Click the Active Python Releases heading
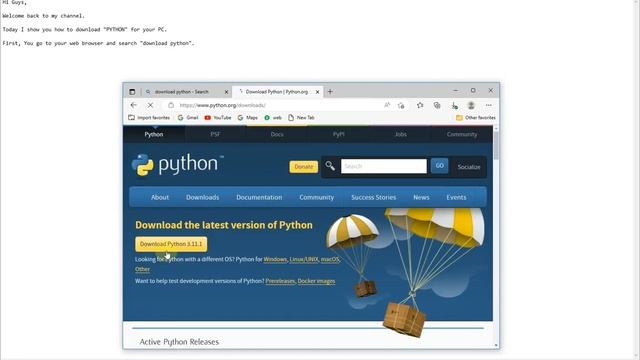Viewport: 640px width, 360px height. click(179, 342)
